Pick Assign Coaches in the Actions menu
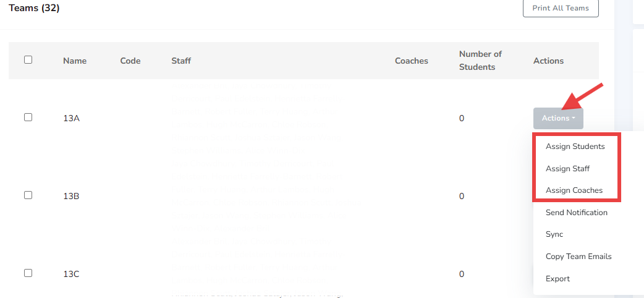 click(574, 190)
